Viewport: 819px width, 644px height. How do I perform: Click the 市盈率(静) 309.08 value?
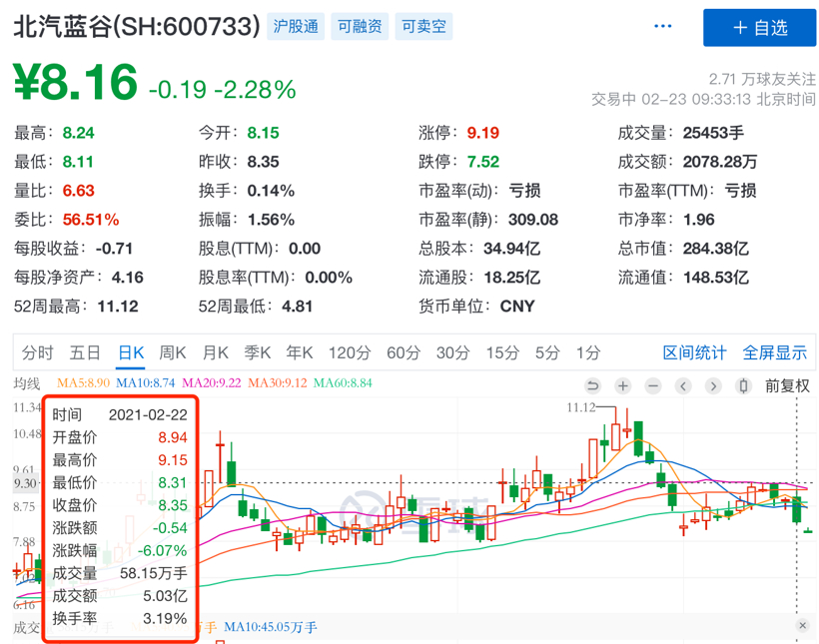click(533, 220)
